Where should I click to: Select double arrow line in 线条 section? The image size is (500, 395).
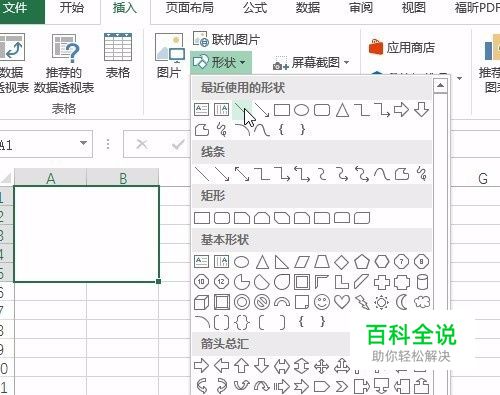(x=242, y=174)
